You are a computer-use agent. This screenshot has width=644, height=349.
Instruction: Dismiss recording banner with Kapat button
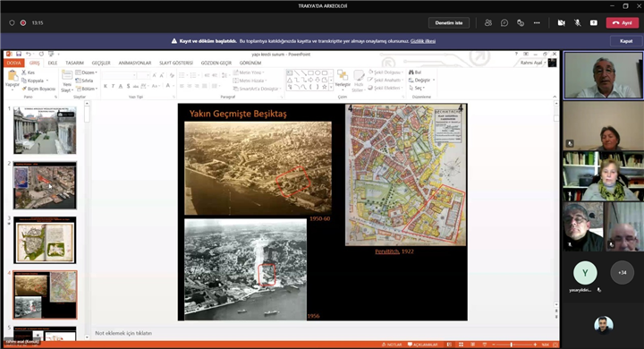point(626,41)
